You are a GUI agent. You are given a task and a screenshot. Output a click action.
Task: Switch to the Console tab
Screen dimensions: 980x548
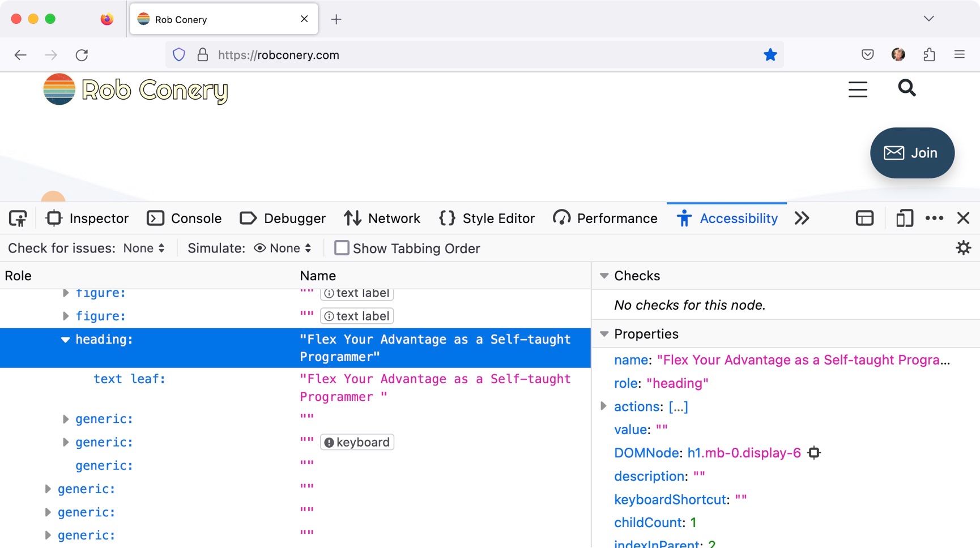coord(184,219)
